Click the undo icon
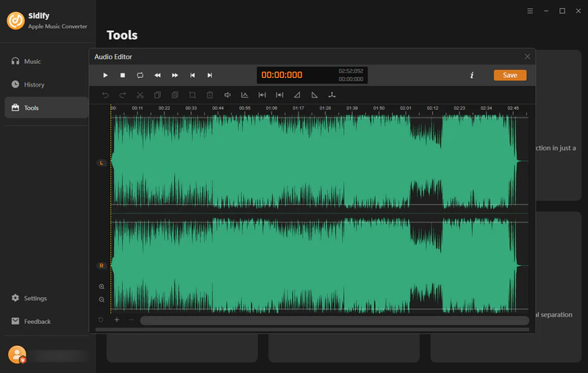The height and width of the screenshot is (373, 588). click(x=105, y=95)
